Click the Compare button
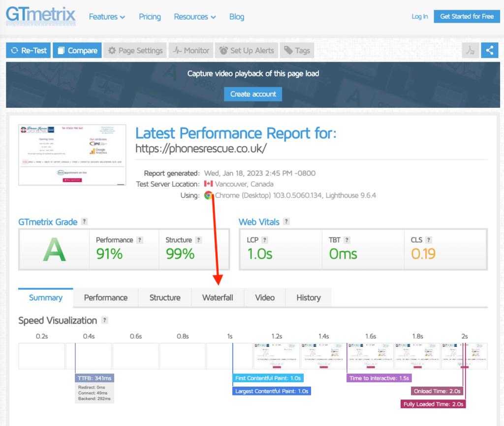 pos(77,50)
